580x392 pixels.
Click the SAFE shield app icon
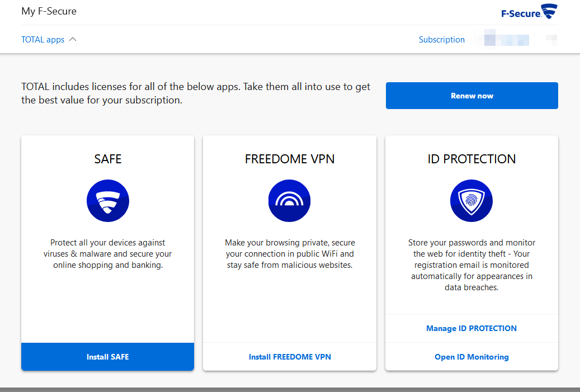(x=107, y=201)
